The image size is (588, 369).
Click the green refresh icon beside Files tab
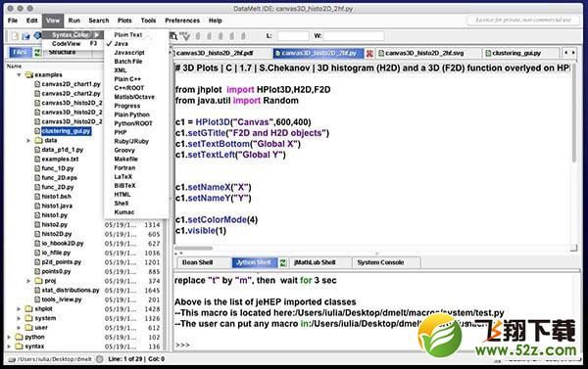pyautogui.click(x=37, y=53)
